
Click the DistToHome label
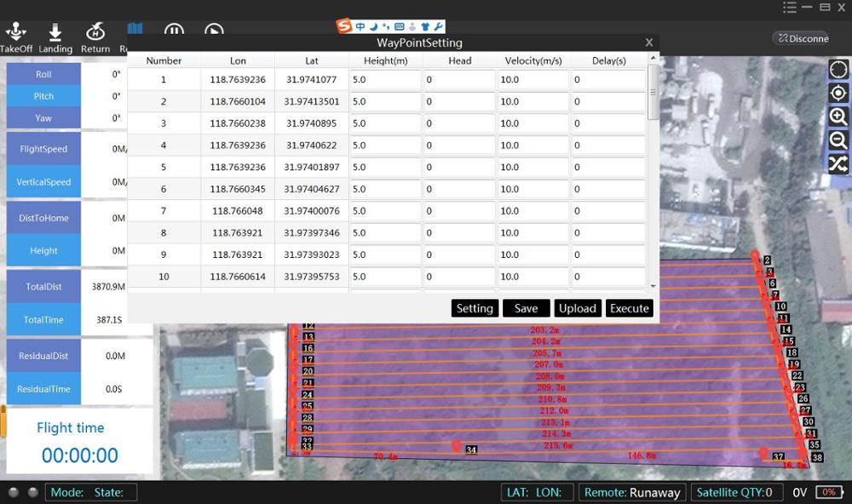43,218
